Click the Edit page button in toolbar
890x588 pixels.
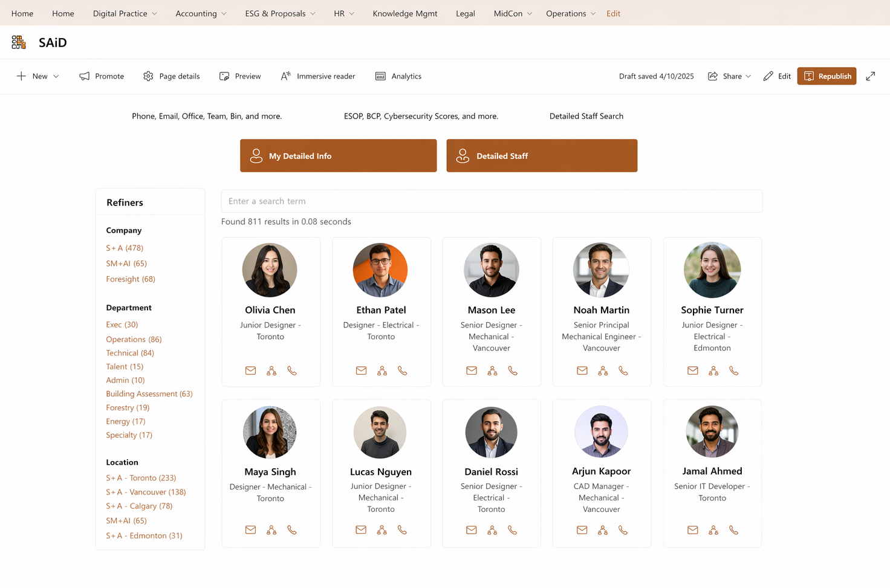pyautogui.click(x=777, y=76)
